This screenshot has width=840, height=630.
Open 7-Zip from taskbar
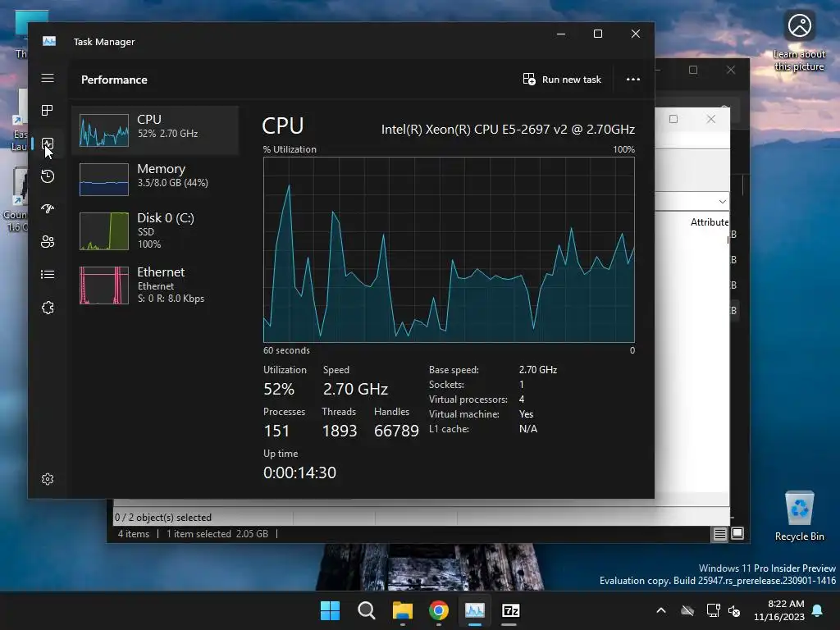point(510,610)
